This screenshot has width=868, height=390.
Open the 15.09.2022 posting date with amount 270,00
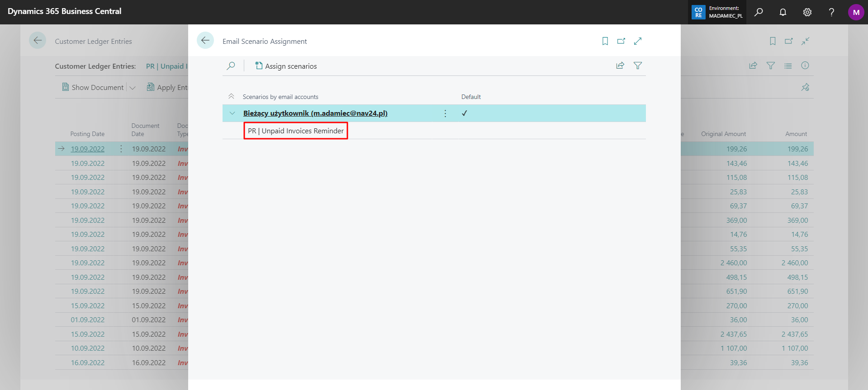(x=87, y=306)
